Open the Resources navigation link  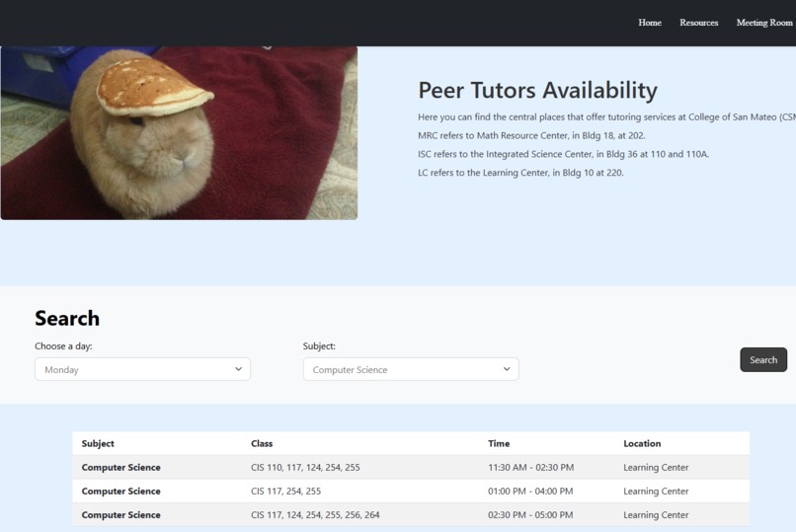(698, 23)
